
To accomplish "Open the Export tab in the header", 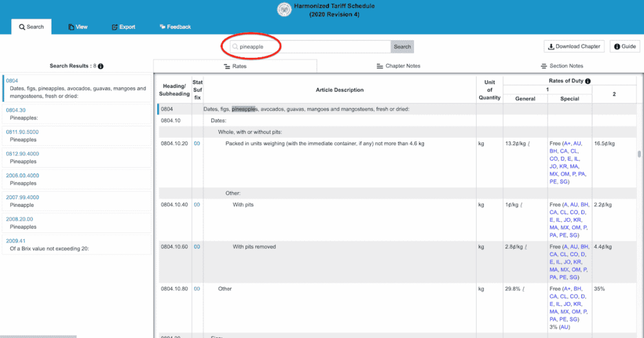I will [123, 26].
